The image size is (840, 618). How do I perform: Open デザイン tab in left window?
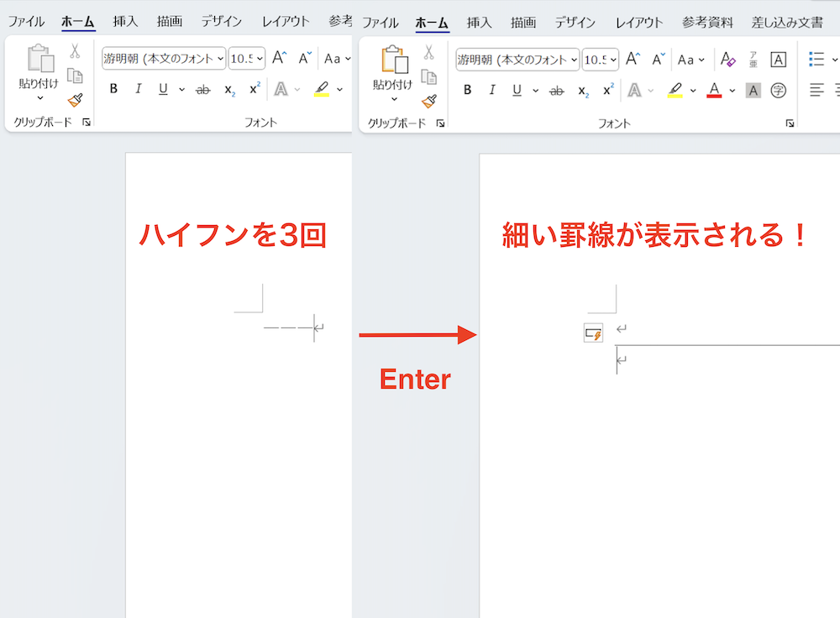tap(221, 22)
